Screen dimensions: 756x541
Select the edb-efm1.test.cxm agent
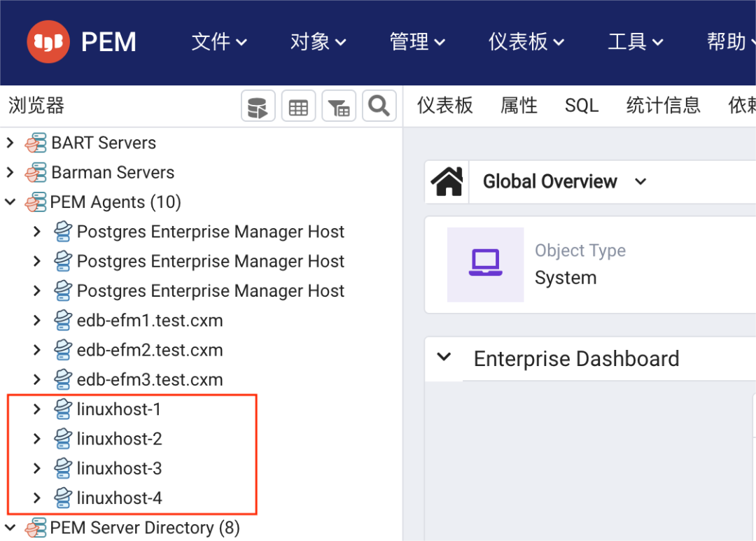[150, 321]
